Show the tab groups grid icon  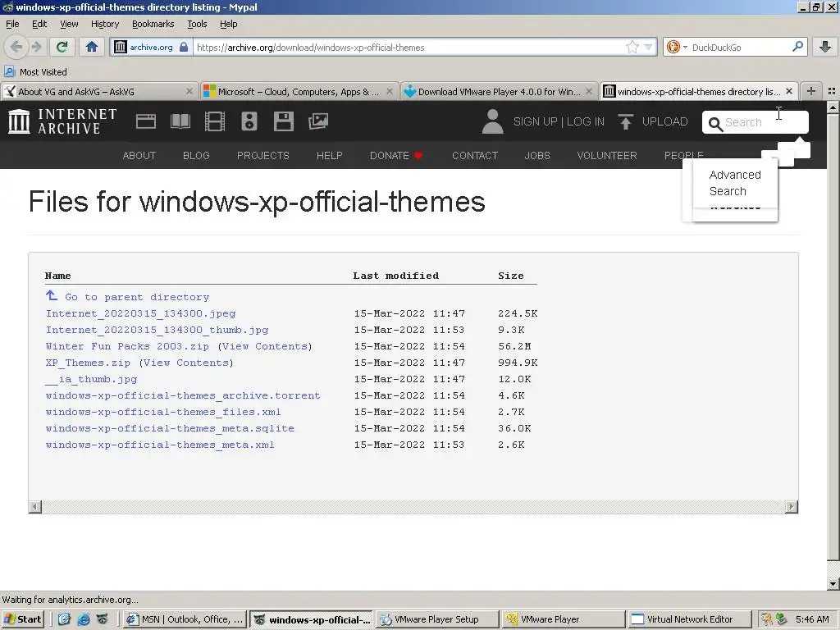coord(832,91)
